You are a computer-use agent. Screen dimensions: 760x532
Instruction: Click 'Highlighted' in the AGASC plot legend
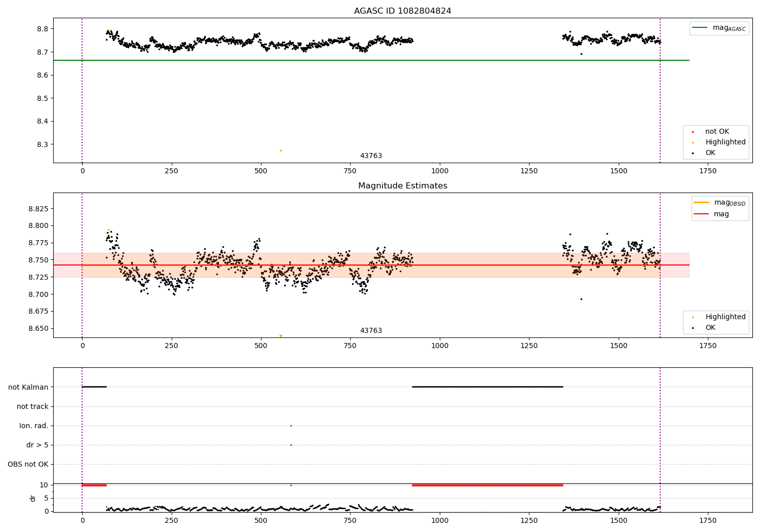point(725,142)
